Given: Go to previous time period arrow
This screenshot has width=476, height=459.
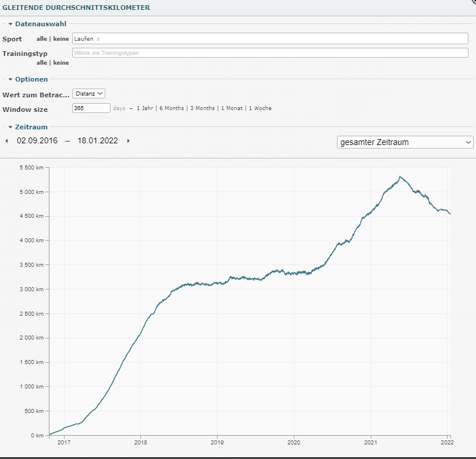Looking at the screenshot, I should pos(6,141).
